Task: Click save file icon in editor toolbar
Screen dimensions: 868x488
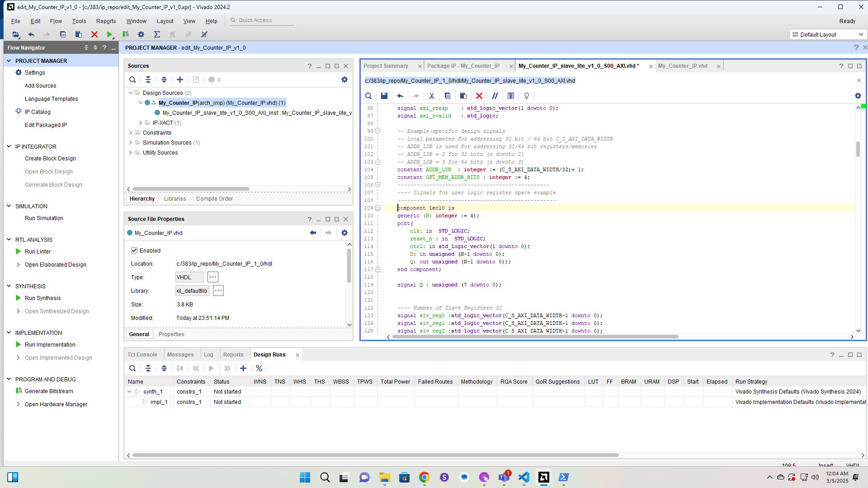Action: point(384,96)
